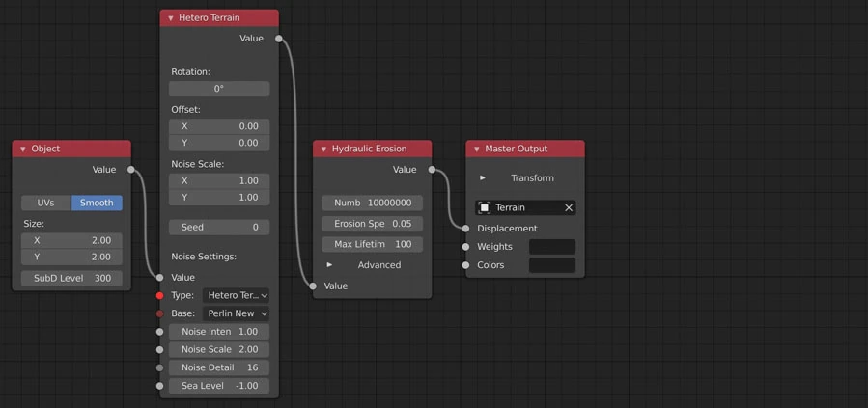Click the Hetero Terrain Value output socket

pyautogui.click(x=279, y=39)
